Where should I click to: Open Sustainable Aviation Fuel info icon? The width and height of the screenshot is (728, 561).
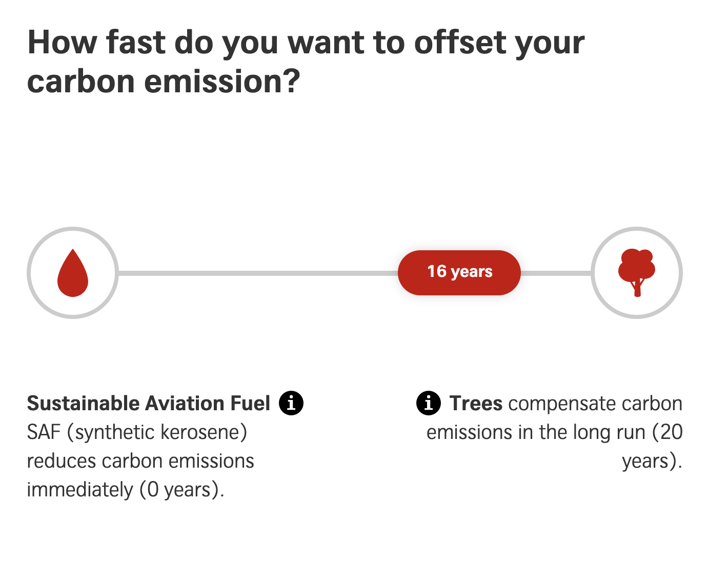[291, 403]
